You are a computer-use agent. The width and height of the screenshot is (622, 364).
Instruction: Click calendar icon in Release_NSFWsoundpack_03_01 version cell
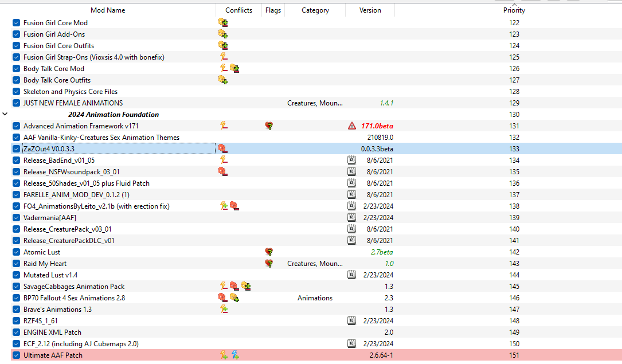(x=351, y=172)
